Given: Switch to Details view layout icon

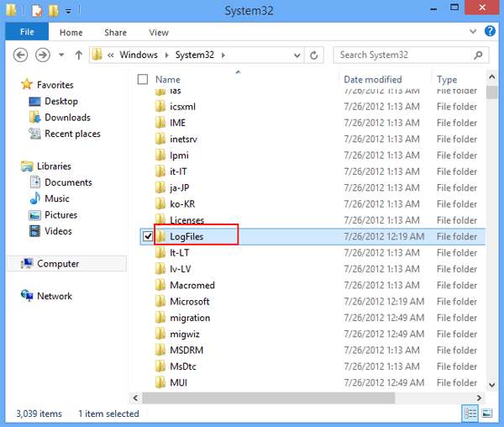Looking at the screenshot, I should pos(470,414).
